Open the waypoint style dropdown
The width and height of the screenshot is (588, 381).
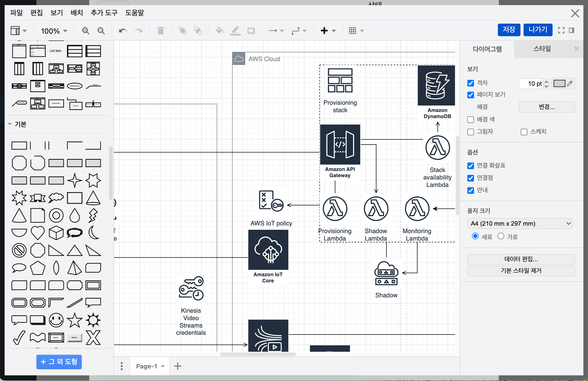coord(299,31)
